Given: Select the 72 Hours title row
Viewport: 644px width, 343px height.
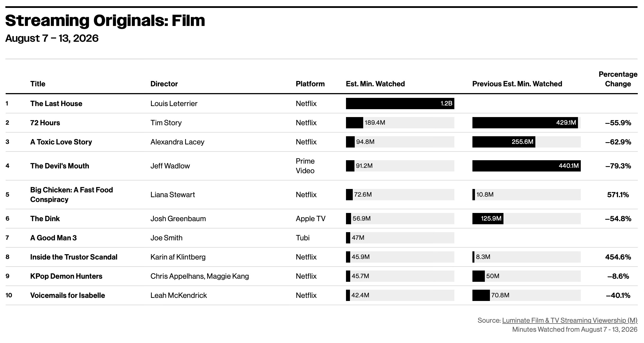Looking at the screenshot, I should [321, 123].
